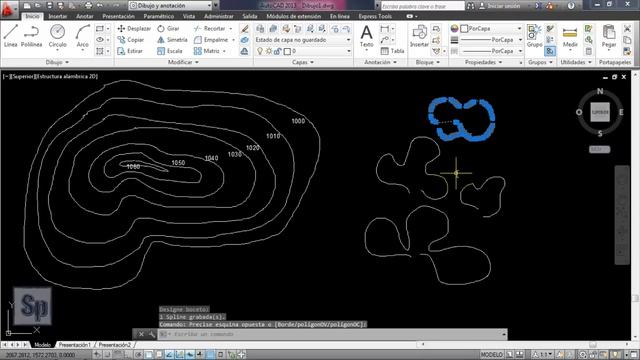The image size is (640, 360).
Task: Click the [Estructura alámbrica 2D] visual style label
Action: click(x=67, y=76)
